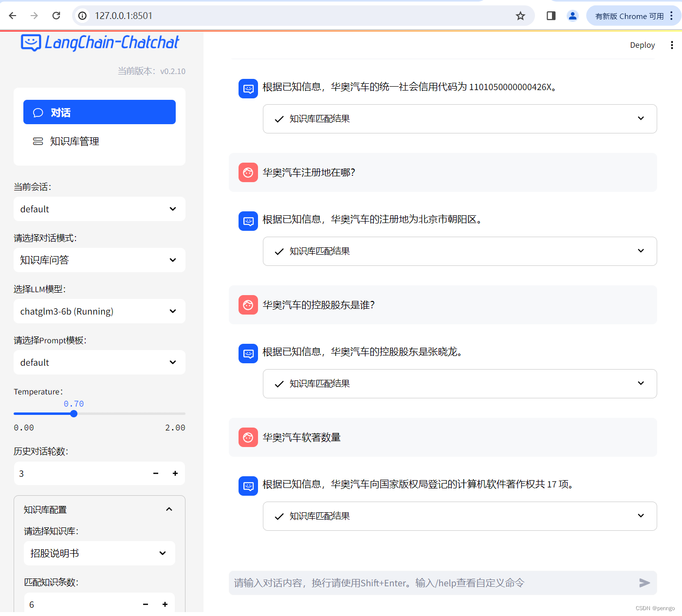Screen dimensions: 682x616
Task: Click user avatar beside 华奥汽车软著数量
Action: pyautogui.click(x=248, y=437)
